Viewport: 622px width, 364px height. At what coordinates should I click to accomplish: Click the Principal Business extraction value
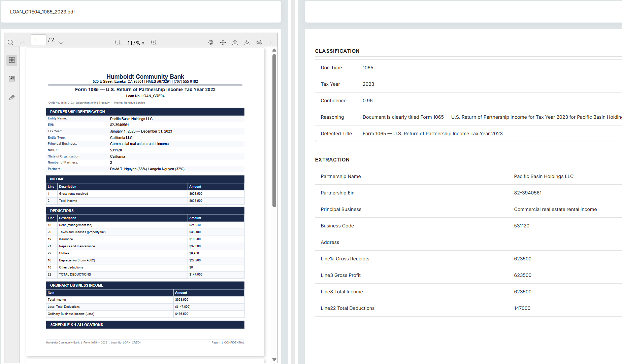click(555, 209)
